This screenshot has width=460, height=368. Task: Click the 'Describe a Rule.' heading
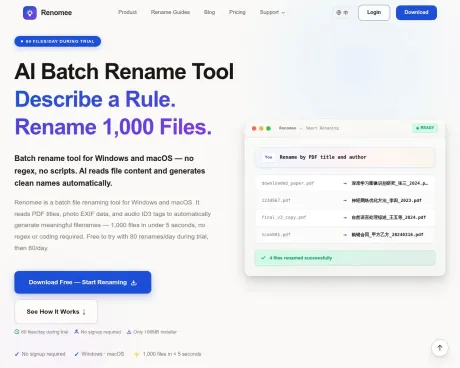click(x=95, y=99)
